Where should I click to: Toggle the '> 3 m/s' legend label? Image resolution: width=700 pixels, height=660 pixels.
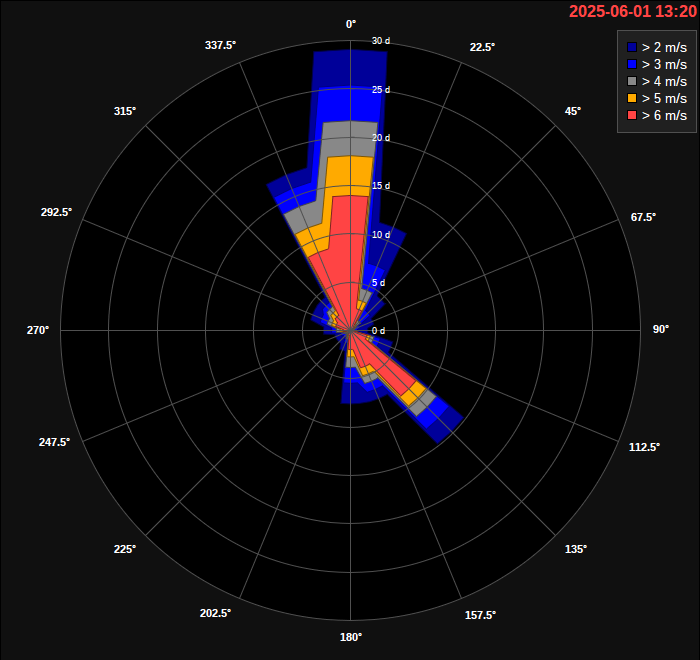coord(664,64)
